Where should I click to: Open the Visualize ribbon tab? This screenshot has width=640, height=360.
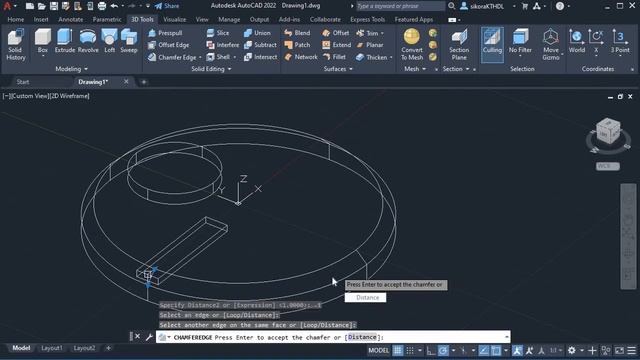point(174,19)
